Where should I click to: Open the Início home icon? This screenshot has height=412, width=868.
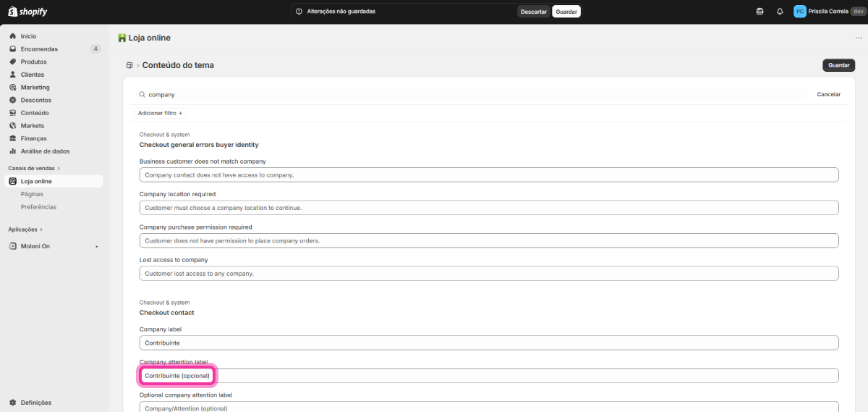tap(13, 36)
